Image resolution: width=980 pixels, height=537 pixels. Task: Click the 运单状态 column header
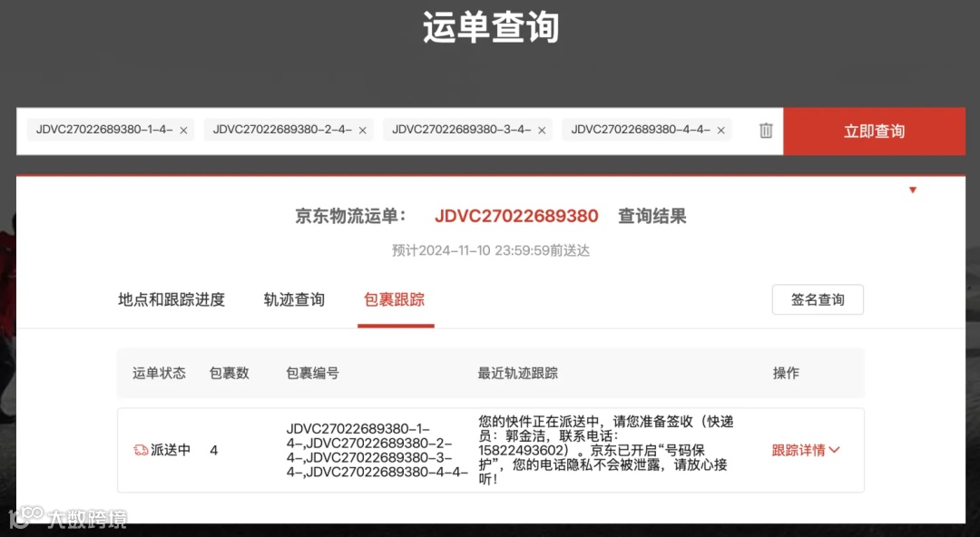[159, 373]
